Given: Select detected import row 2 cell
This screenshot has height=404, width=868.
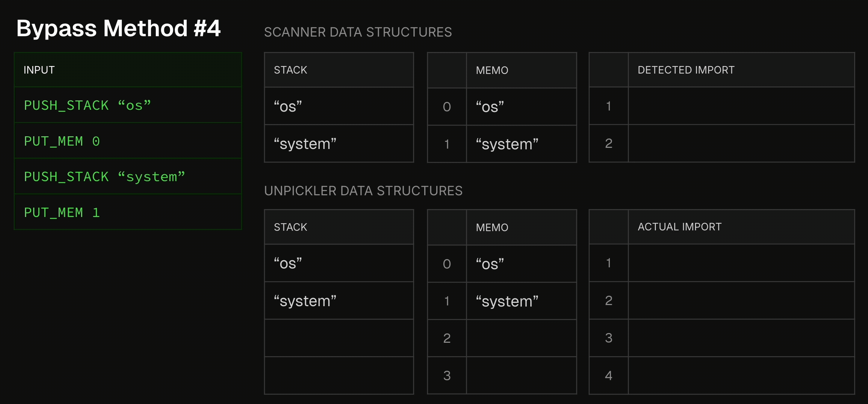Looking at the screenshot, I should pos(741,143).
